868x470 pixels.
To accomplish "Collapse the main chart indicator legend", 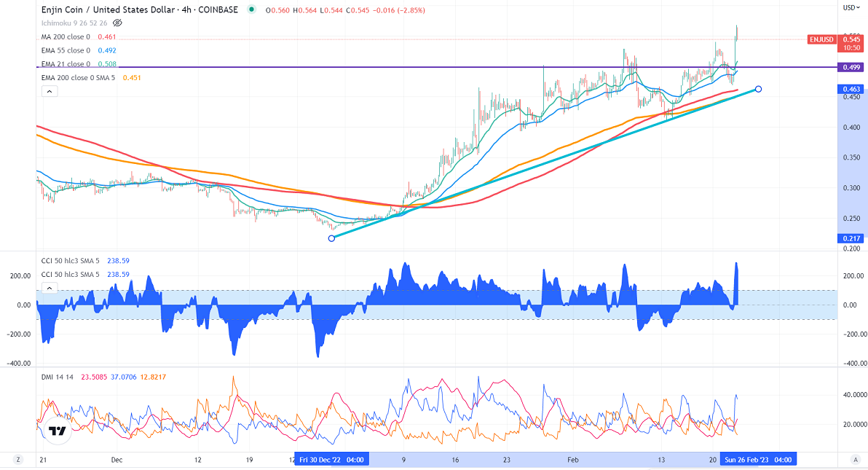I will (x=49, y=92).
